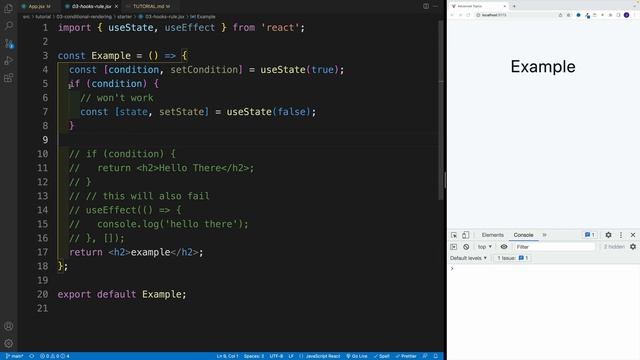Image resolution: width=640 pixels, height=360 pixels.
Task: Show more DevTools tabs chevron
Action: click(x=544, y=235)
